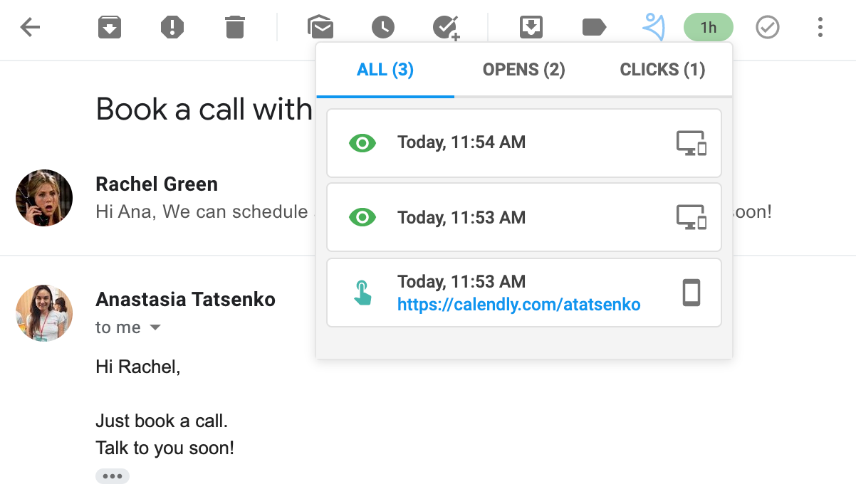Screen dimensions: 856x504
Task: Click Rachel Green's profile picture
Action: pos(44,198)
